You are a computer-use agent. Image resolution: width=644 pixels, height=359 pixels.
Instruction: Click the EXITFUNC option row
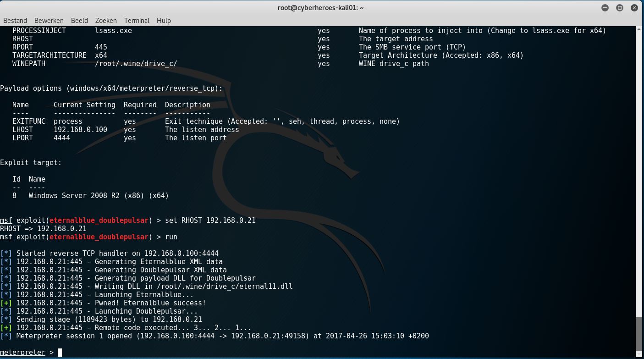coord(206,122)
